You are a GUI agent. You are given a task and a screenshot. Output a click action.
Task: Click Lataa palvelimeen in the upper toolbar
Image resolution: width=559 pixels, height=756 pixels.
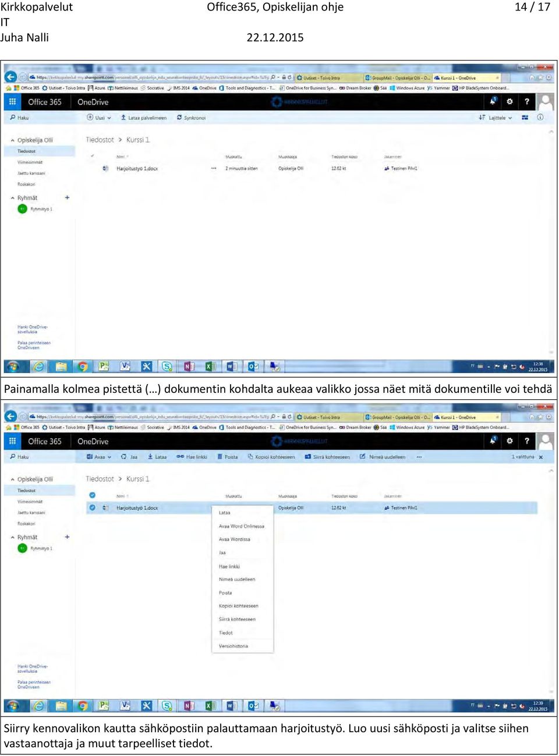point(144,118)
